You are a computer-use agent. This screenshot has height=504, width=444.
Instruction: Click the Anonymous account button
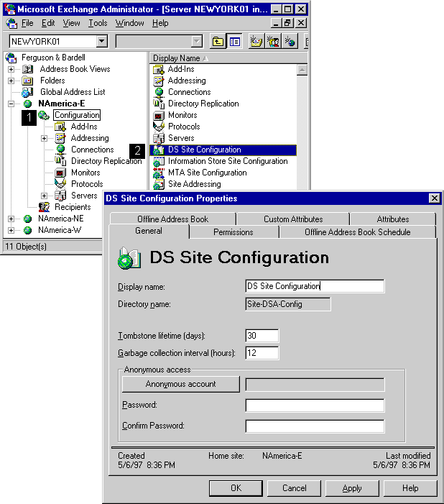click(181, 384)
